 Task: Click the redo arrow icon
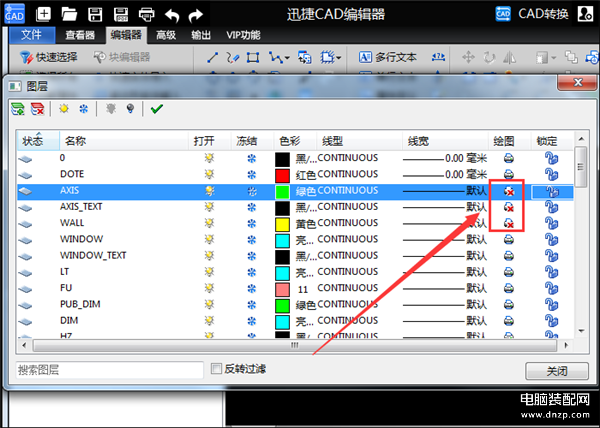pyautogui.click(x=196, y=15)
